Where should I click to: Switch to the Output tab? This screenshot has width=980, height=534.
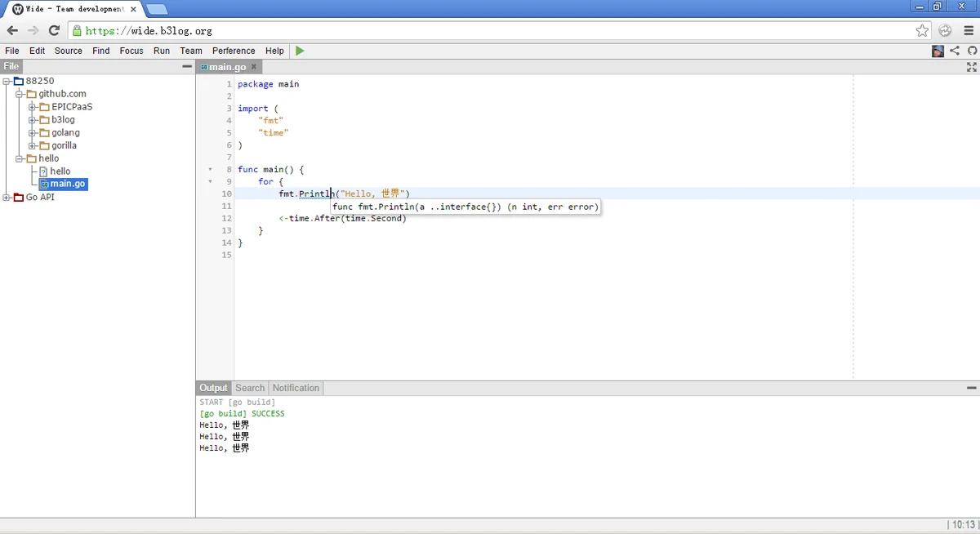tap(213, 388)
